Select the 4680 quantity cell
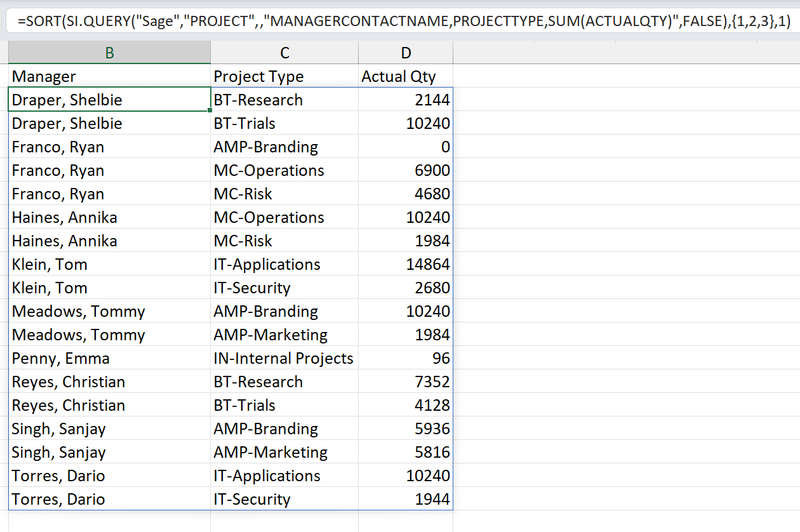 coord(406,194)
